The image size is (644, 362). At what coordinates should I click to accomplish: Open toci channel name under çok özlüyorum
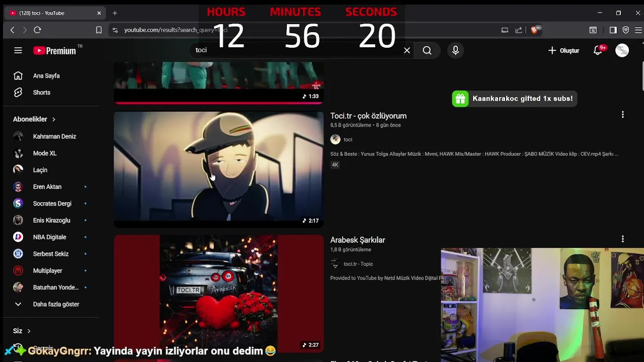(348, 140)
